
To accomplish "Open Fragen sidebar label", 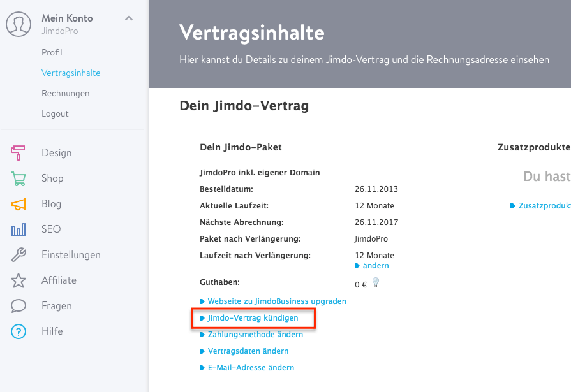I will 56,306.
